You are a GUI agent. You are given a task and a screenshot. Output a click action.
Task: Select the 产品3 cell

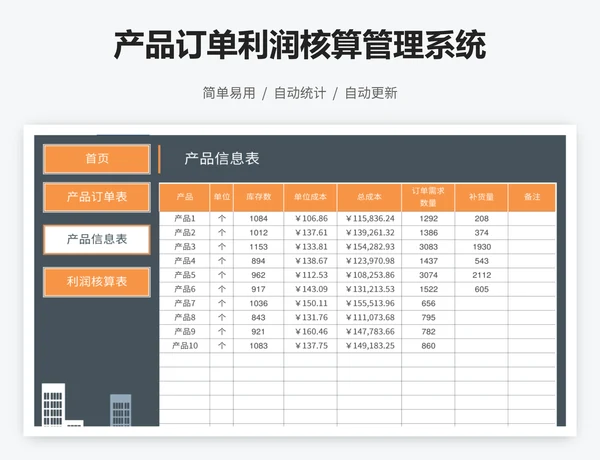coord(184,247)
